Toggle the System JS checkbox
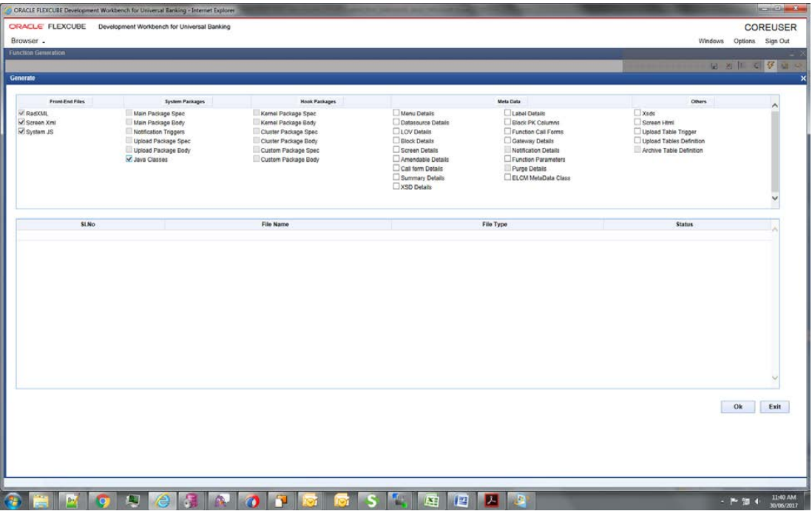812x511 pixels. (21, 132)
